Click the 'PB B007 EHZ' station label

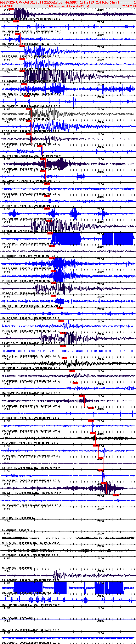click(x=10, y=206)
